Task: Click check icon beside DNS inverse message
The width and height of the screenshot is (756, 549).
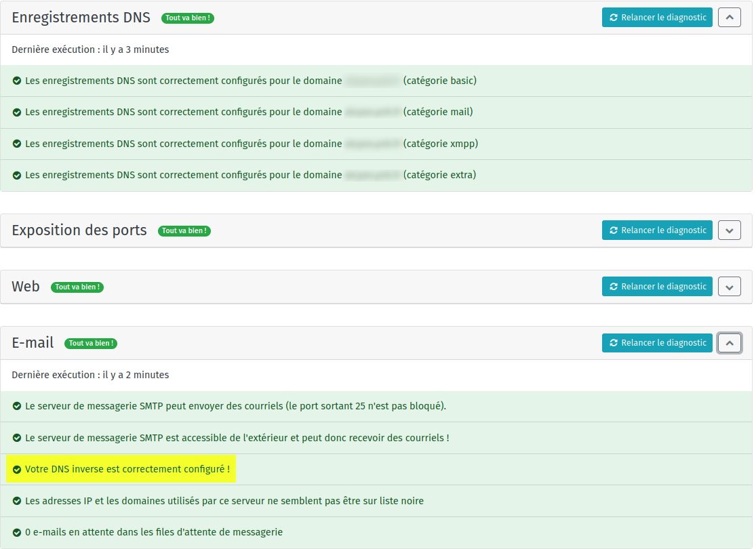Action: click(17, 470)
